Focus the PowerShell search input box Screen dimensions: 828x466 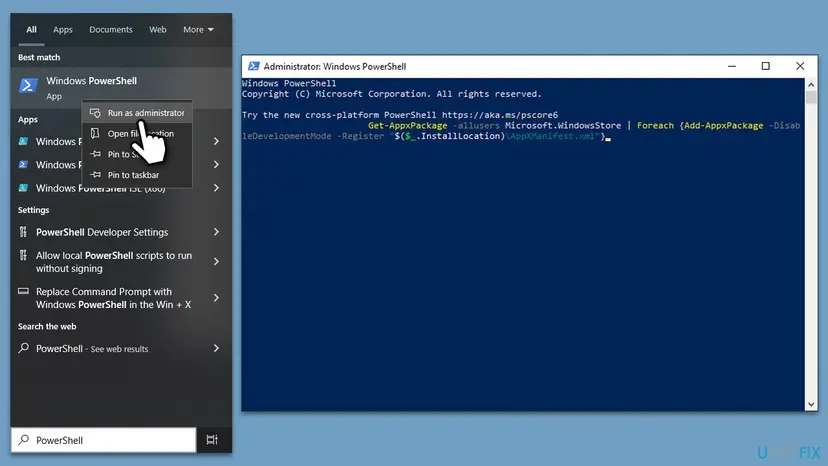coord(104,440)
